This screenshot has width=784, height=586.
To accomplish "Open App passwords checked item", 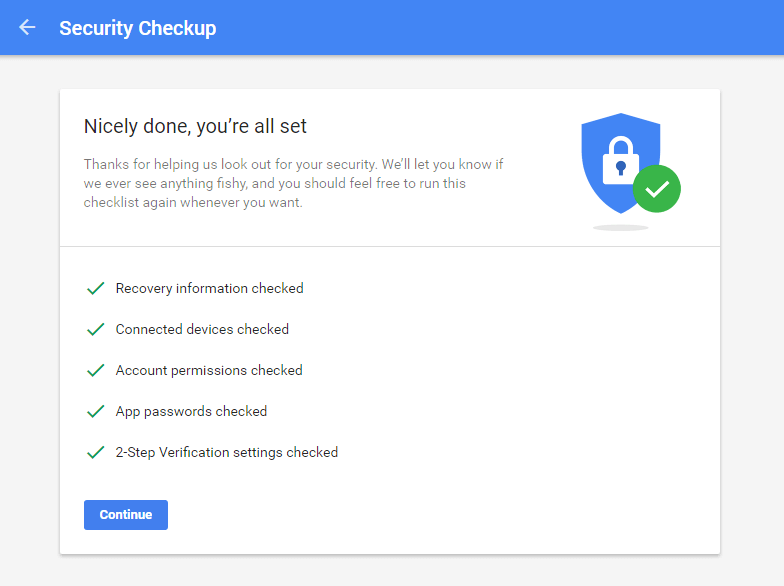I will click(x=192, y=412).
